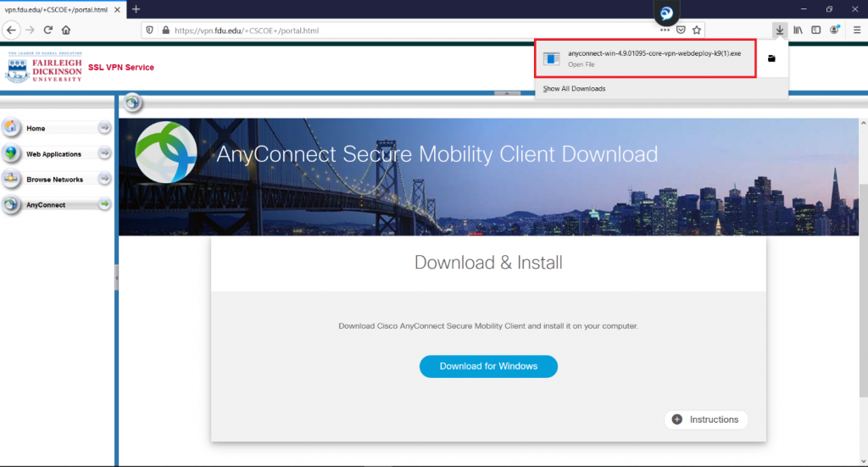Open the Home sidebar item
Viewport: 868px width, 467px height.
(x=57, y=128)
